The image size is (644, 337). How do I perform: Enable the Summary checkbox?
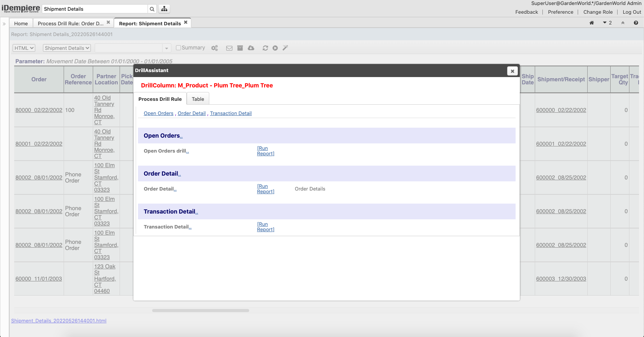[x=178, y=48]
